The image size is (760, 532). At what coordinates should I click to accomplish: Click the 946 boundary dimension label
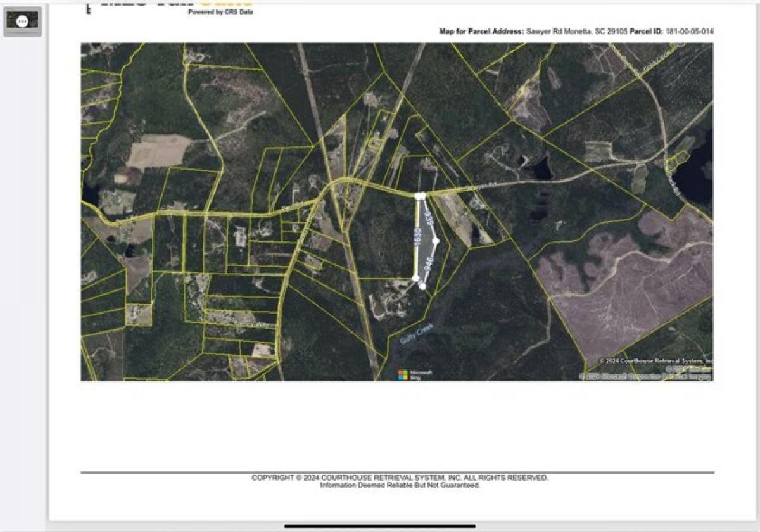tap(429, 261)
